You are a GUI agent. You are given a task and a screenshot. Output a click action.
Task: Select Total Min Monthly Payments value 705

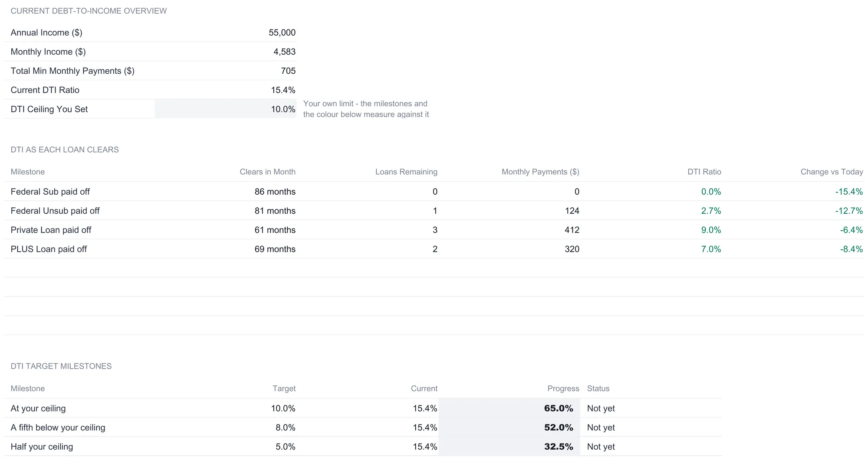point(288,71)
